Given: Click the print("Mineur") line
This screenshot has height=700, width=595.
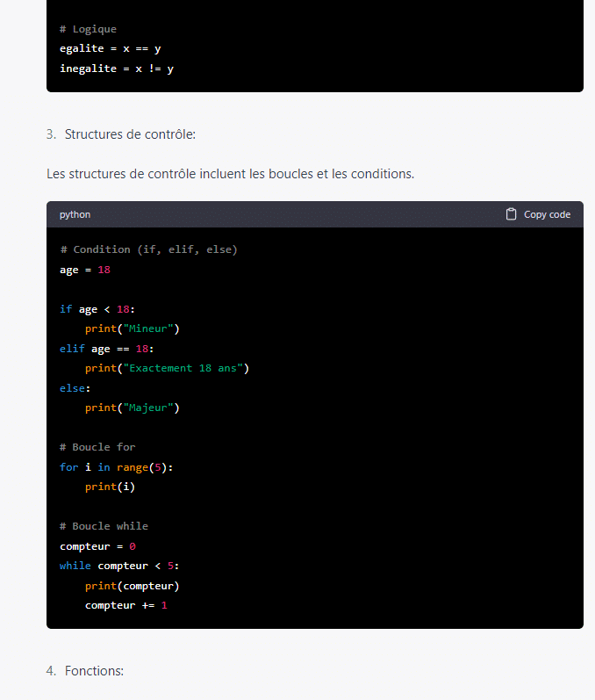Looking at the screenshot, I should click(x=132, y=328).
